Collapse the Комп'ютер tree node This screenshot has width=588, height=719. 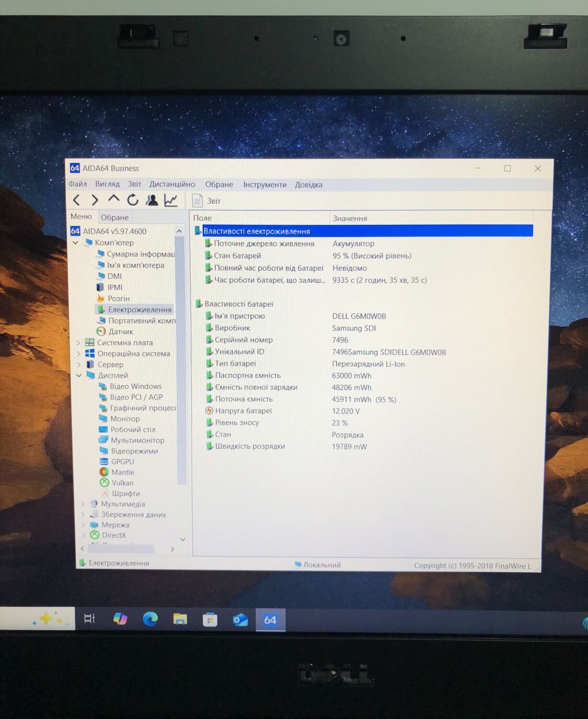click(76, 243)
